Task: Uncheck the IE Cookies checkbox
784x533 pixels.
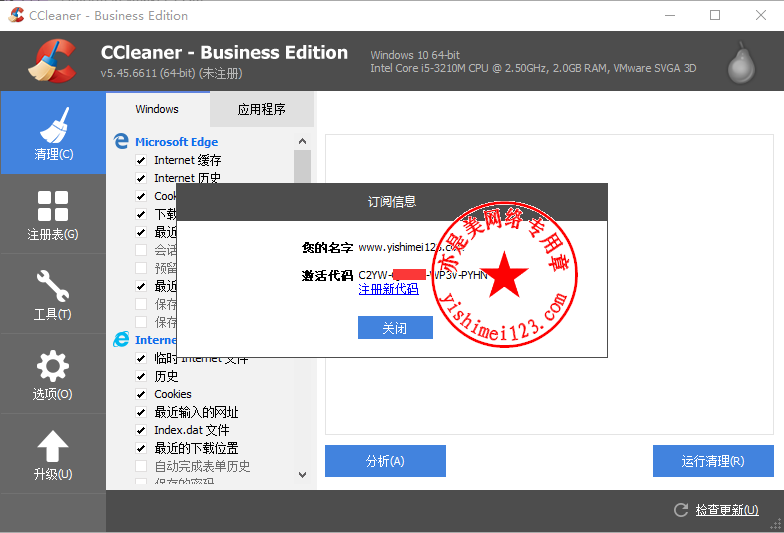Action: point(141,394)
